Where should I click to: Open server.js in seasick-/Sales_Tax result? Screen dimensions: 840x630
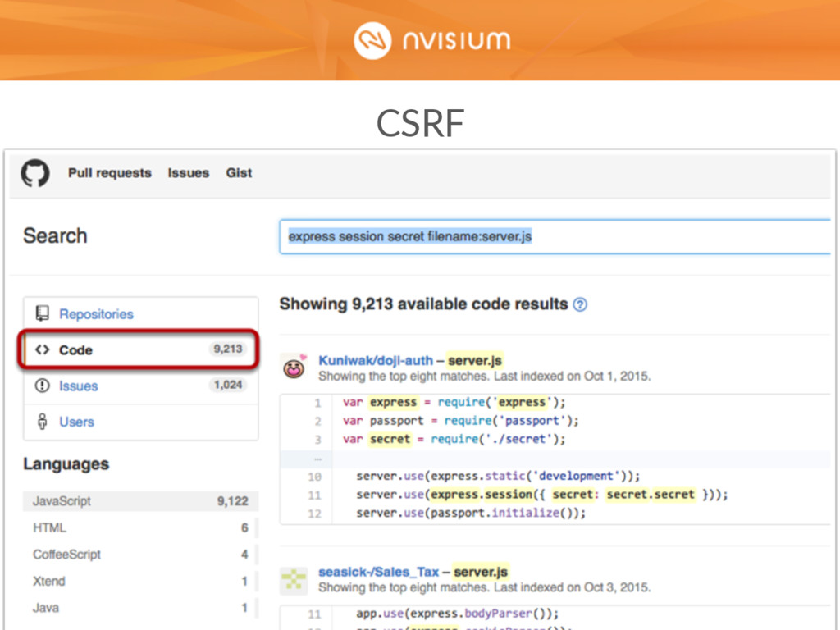[481, 572]
